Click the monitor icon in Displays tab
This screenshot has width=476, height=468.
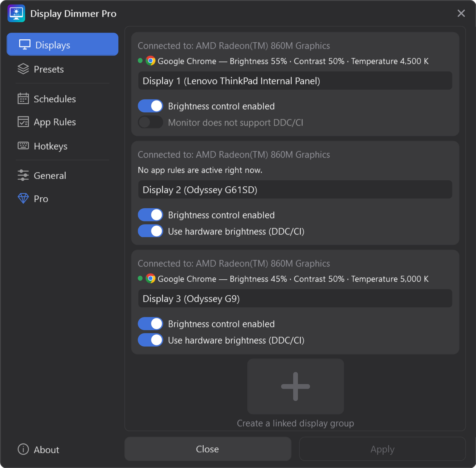[25, 45]
